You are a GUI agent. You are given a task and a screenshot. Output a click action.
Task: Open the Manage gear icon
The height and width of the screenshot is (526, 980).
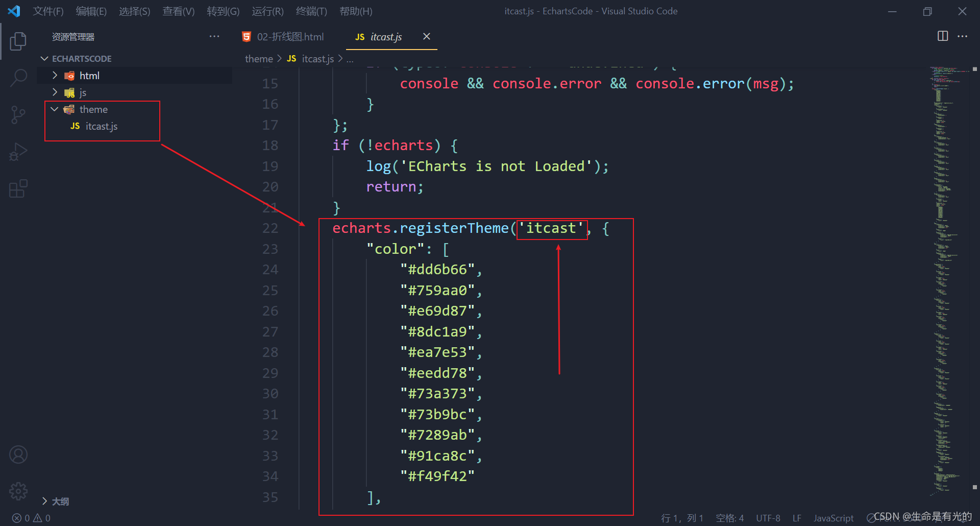(18, 491)
